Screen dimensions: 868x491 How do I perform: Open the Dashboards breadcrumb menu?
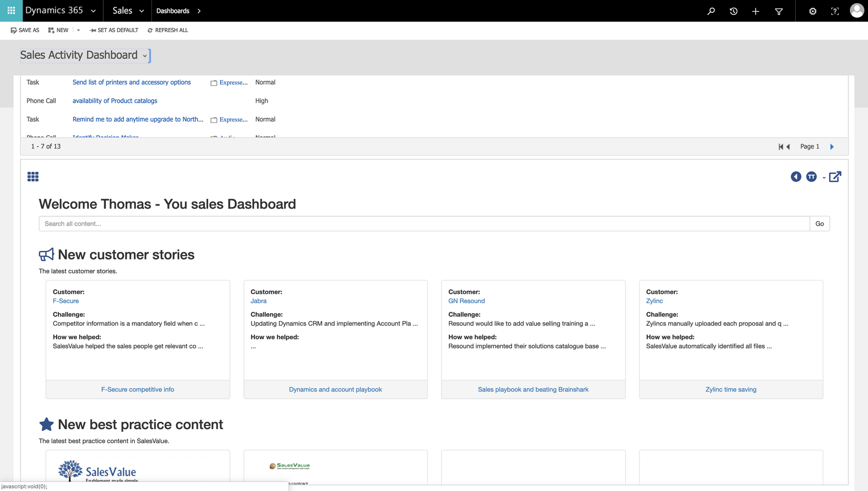click(199, 11)
